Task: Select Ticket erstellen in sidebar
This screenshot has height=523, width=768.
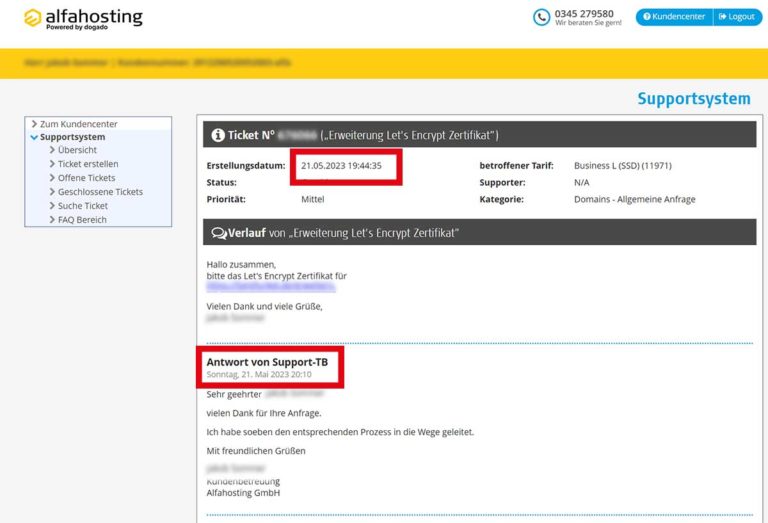Action: pos(87,164)
